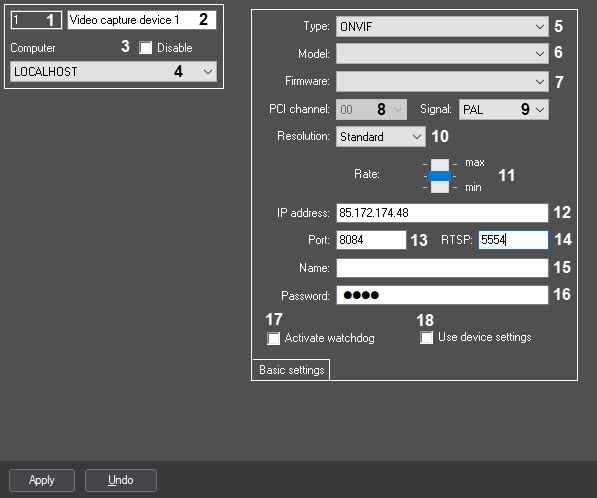Open the Computer dropdown showing LOCALHOST
The image size is (597, 498).
click(x=113, y=72)
